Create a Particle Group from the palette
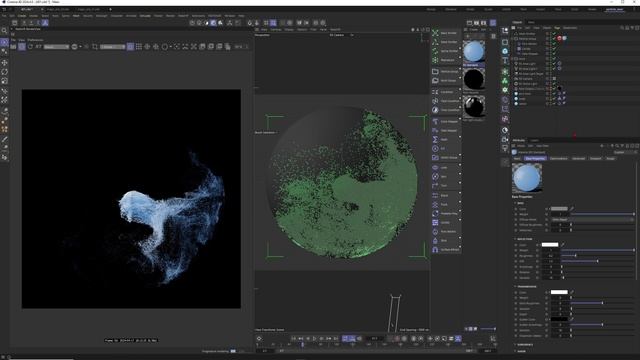The width and height of the screenshot is (640, 360). tap(445, 71)
